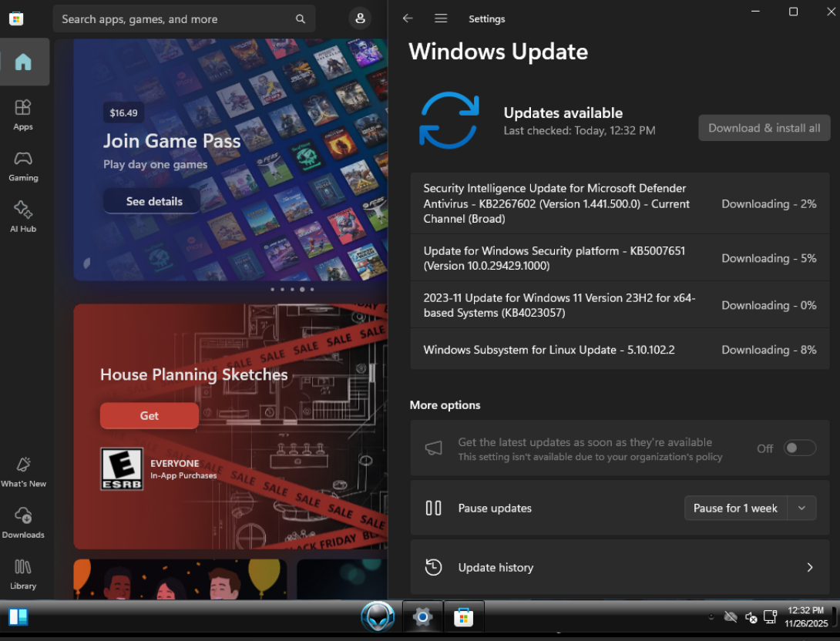
Task: Switch to Settings app on taskbar
Action: tap(422, 617)
